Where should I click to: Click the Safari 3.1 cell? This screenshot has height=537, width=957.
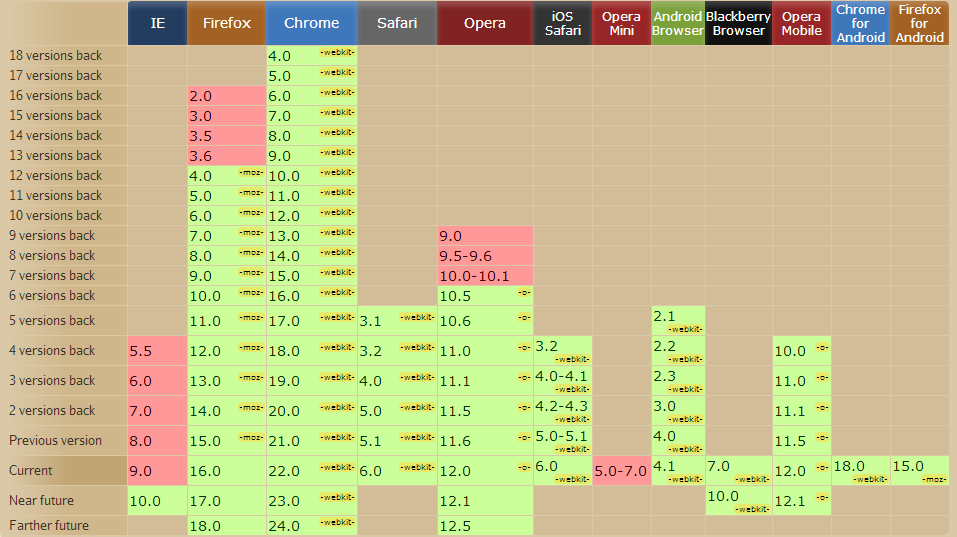coord(397,320)
